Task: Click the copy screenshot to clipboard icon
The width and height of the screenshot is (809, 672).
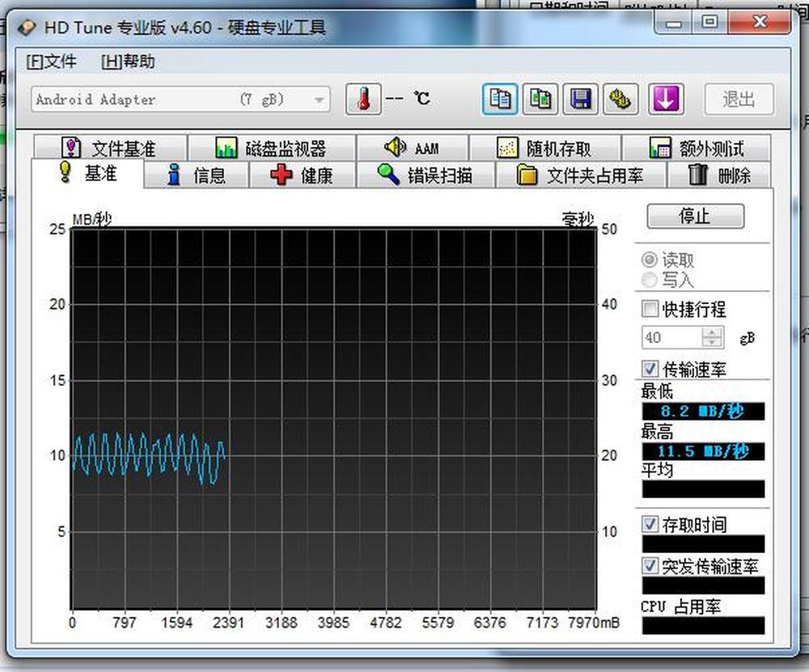Action: 540,99
